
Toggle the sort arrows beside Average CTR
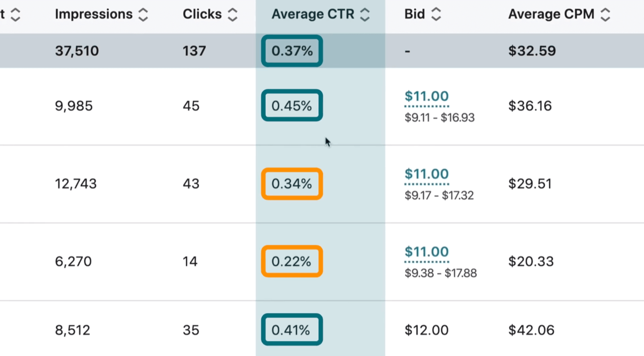[365, 15]
